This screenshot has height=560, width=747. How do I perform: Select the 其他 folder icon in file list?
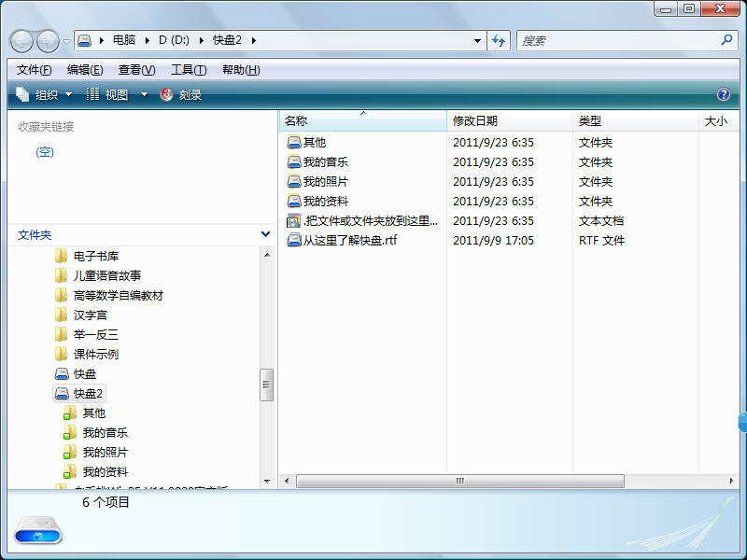[294, 142]
